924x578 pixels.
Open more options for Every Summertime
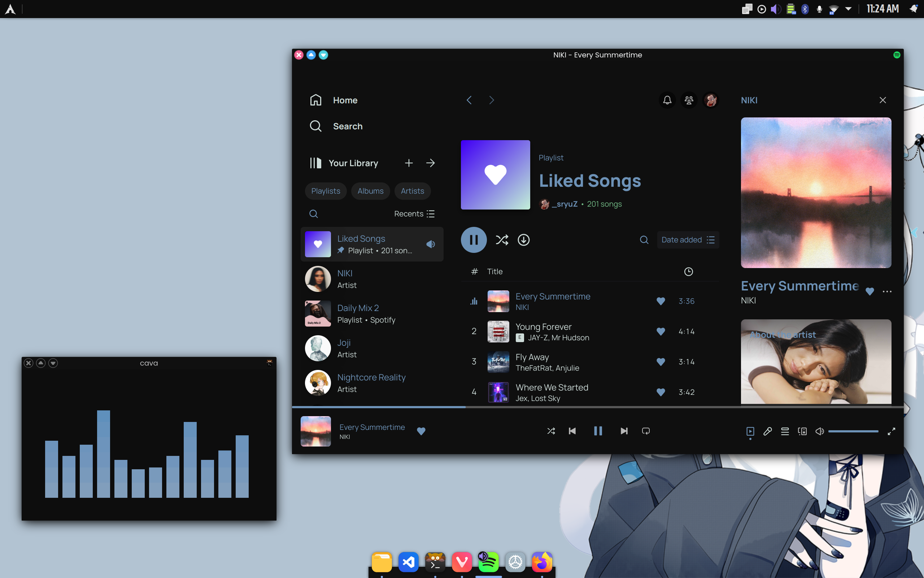click(887, 292)
